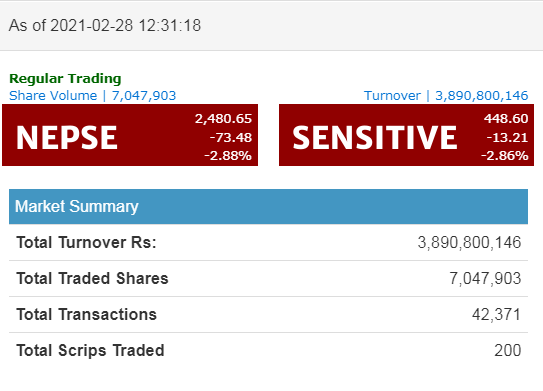Image resolution: width=543 pixels, height=391 pixels.
Task: Click the Market Summary header
Action: pyautogui.click(x=268, y=206)
